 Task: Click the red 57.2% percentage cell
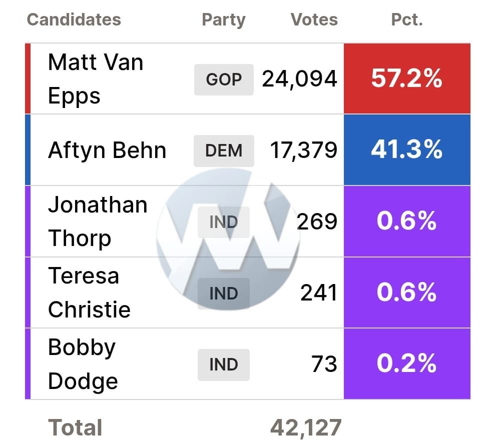(x=407, y=79)
